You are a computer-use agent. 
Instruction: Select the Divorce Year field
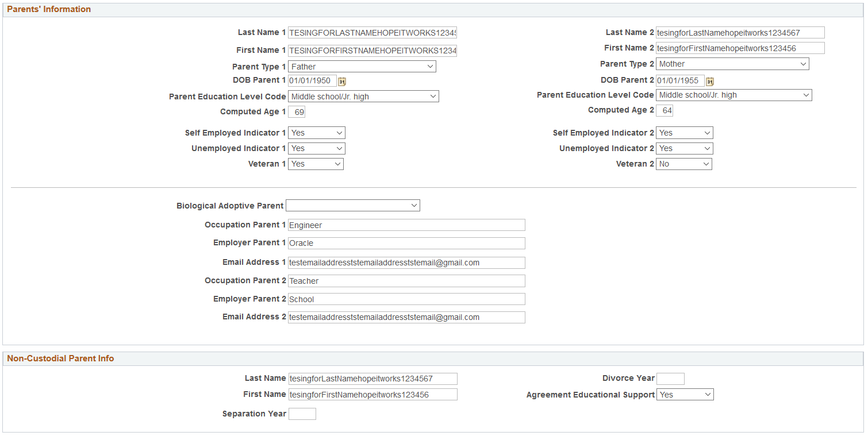[670, 379]
